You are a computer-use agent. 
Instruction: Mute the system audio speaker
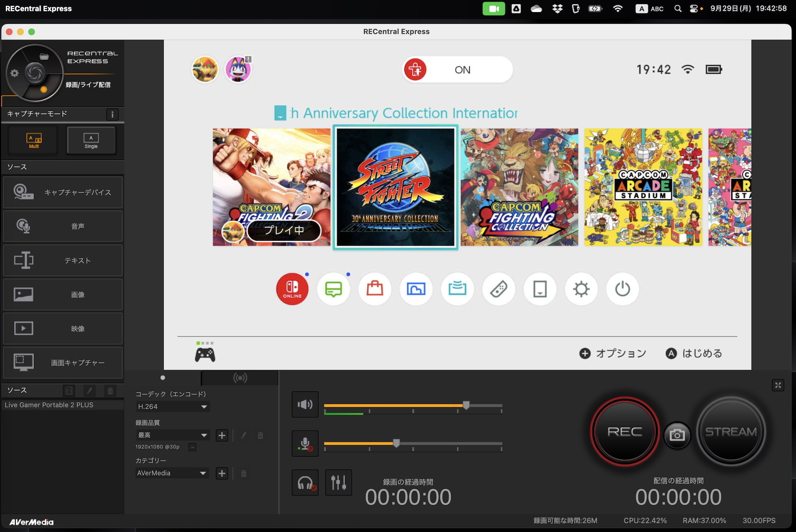[x=305, y=404]
